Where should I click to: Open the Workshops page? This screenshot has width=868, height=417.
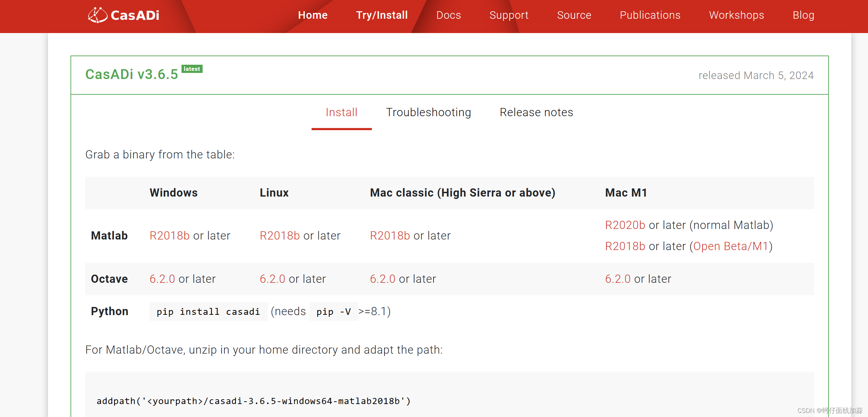point(736,15)
